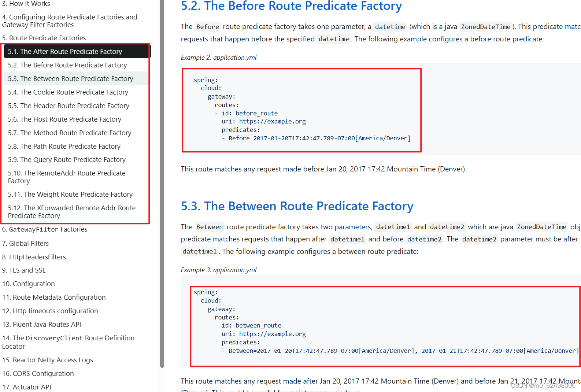This screenshot has width=581, height=392.
Task: Open '12. Http timeouts configuration'
Action: [50, 311]
